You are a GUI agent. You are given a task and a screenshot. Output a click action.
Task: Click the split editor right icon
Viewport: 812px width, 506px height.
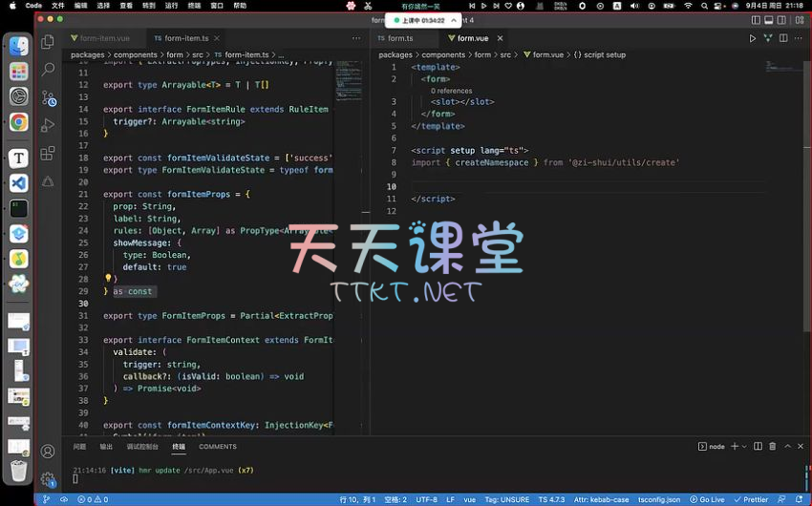coord(783,38)
